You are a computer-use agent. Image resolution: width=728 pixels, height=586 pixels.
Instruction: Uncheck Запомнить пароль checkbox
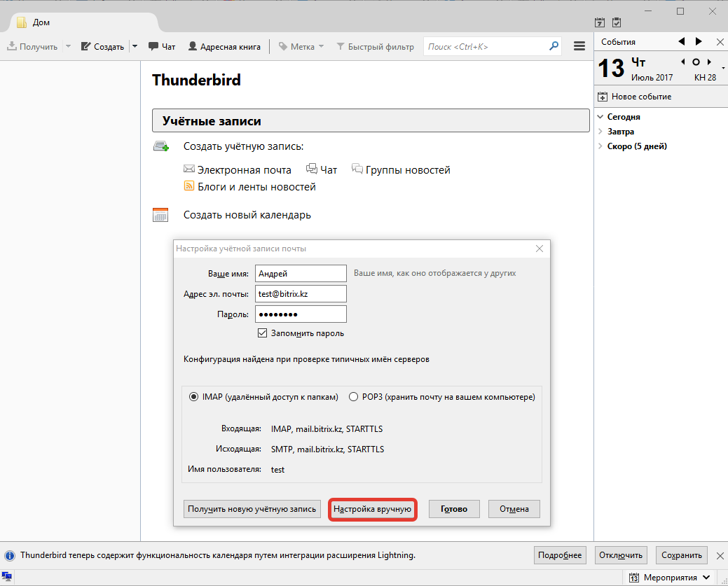tap(262, 333)
